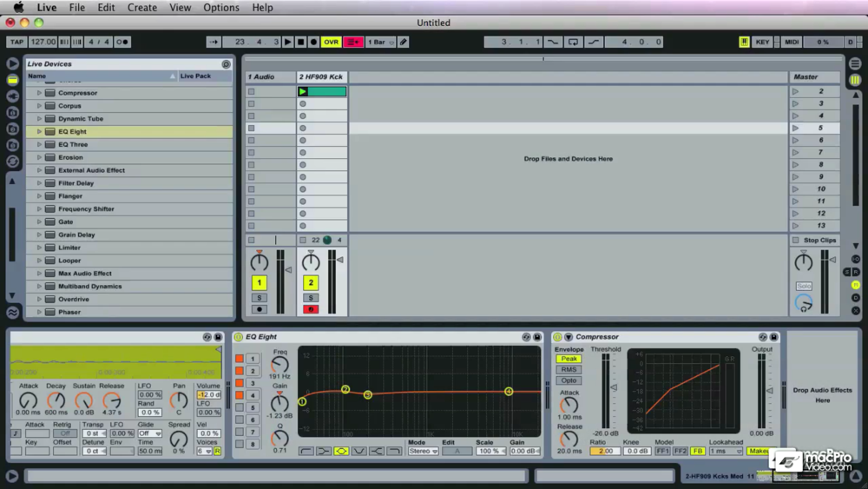Viewport: 868px width, 489px height.
Task: Select RMS envelope mode in Compressor
Action: pyautogui.click(x=569, y=369)
